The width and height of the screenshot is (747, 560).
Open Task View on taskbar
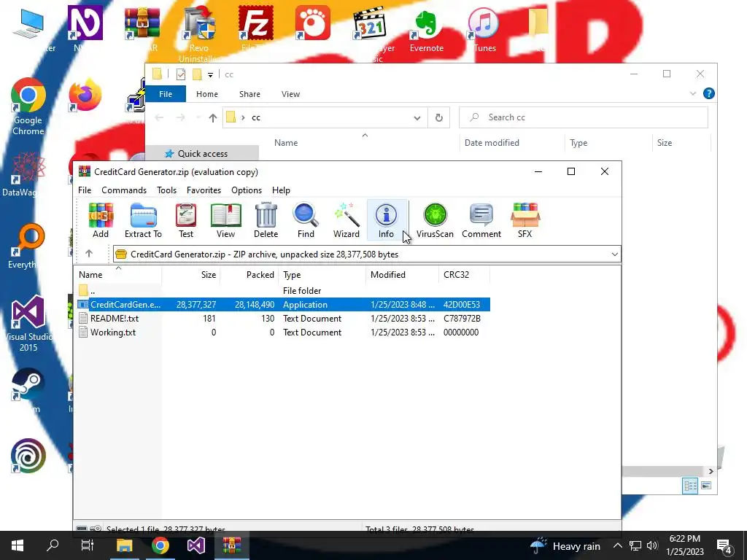[x=88, y=545]
